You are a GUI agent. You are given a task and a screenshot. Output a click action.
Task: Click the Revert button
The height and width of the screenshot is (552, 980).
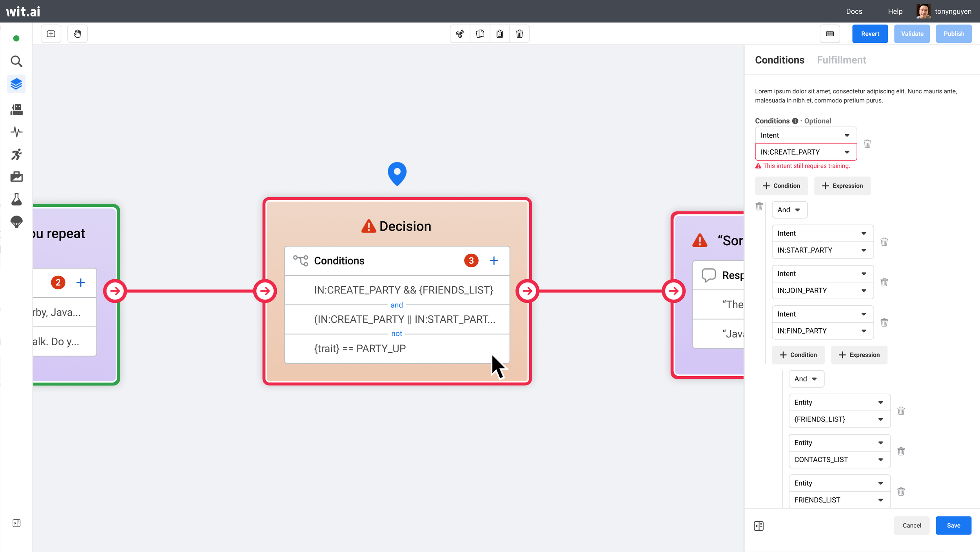[x=869, y=34]
